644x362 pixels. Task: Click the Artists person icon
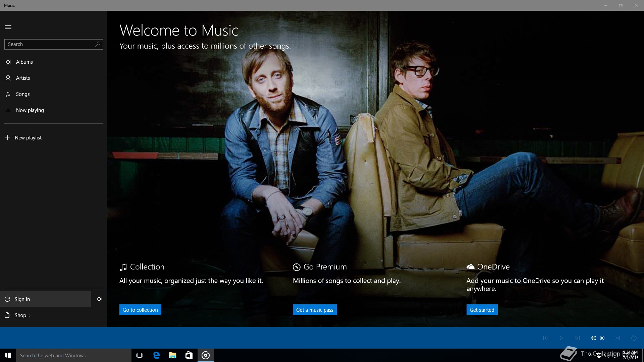tap(8, 78)
